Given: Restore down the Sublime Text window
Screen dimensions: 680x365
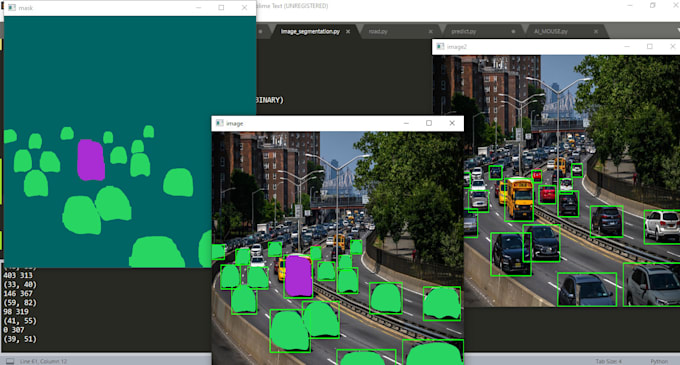Looking at the screenshot, I should point(653,6).
